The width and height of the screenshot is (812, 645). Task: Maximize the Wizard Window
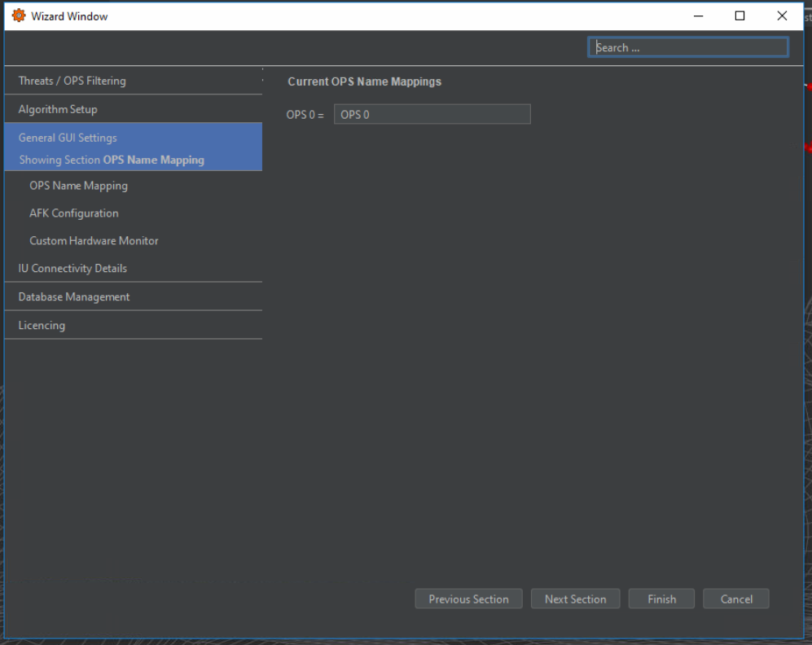click(x=740, y=16)
